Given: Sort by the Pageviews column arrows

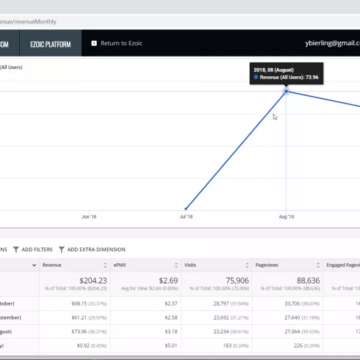Looking at the screenshot, I should (x=318, y=265).
